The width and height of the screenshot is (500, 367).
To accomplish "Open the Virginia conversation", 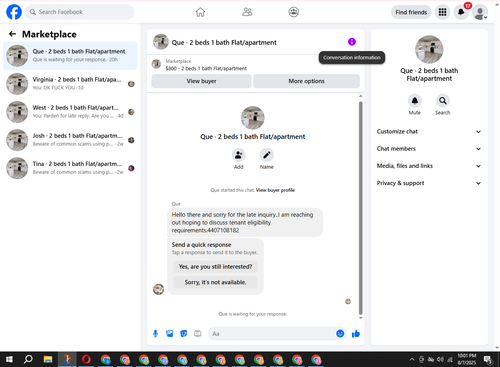I will click(70, 84).
